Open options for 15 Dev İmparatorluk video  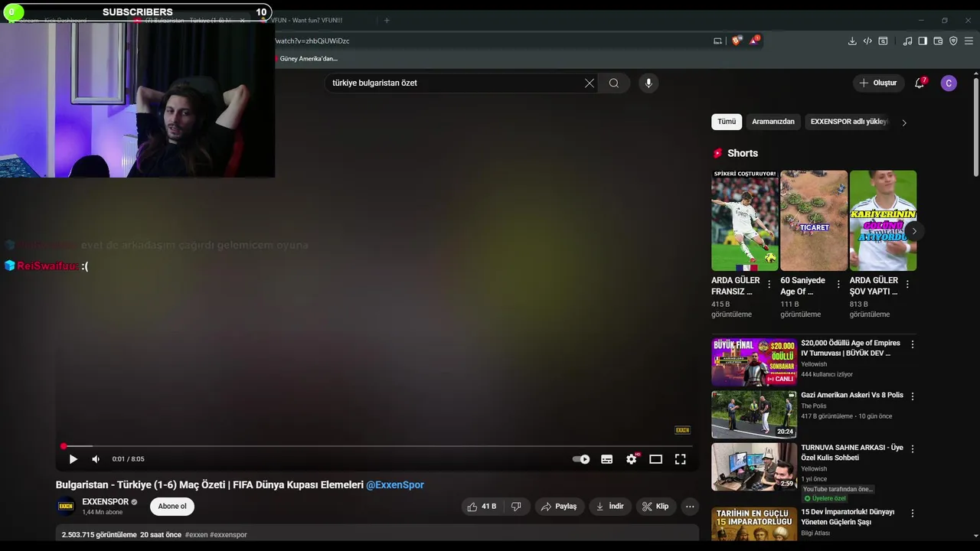912,513
